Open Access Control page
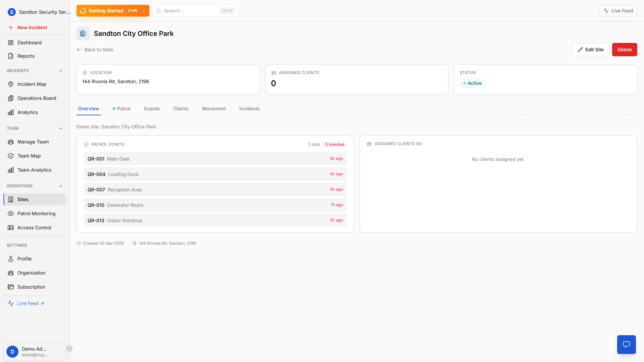The width and height of the screenshot is (644, 362). point(34,228)
